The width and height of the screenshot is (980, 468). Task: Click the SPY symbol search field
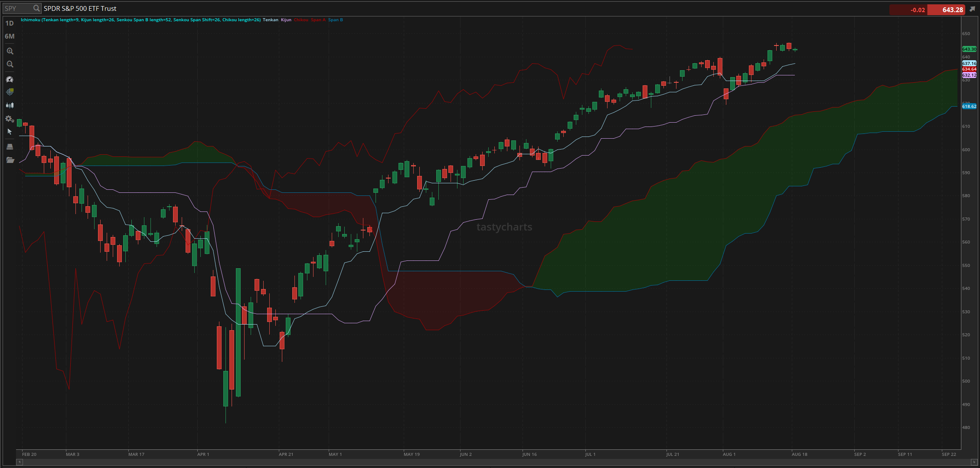(17, 8)
